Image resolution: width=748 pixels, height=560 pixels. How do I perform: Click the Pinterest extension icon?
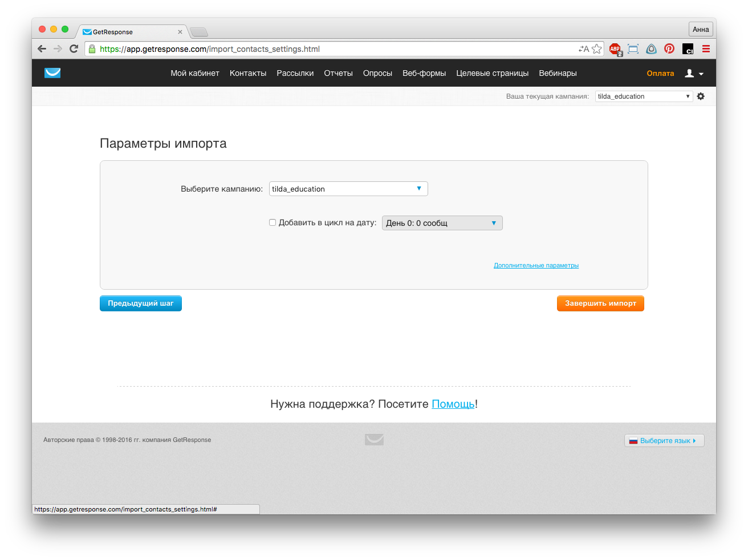click(x=669, y=49)
